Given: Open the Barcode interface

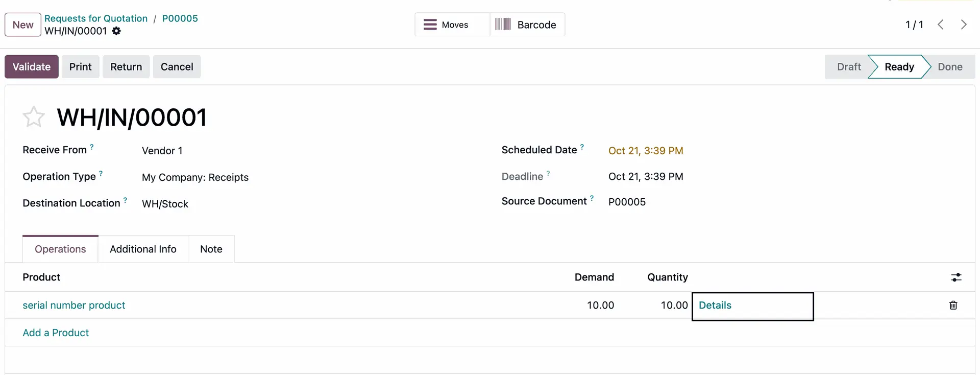Looking at the screenshot, I should [x=527, y=24].
